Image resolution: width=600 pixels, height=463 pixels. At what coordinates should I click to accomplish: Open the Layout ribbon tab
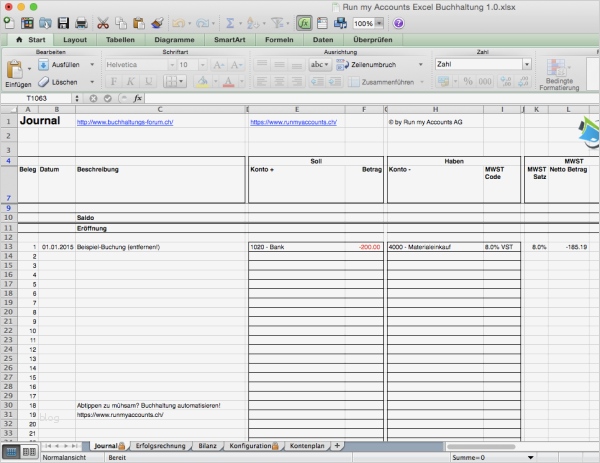coord(75,40)
